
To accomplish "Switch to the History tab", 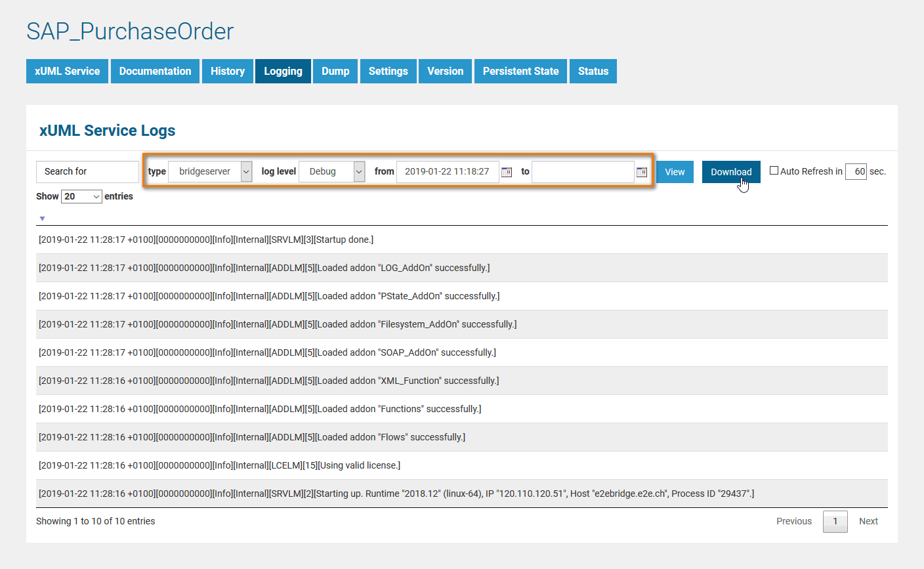I will [227, 71].
